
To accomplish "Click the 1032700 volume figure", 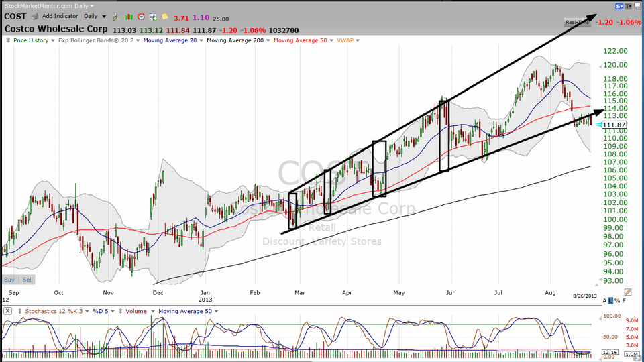I will tap(284, 30).
